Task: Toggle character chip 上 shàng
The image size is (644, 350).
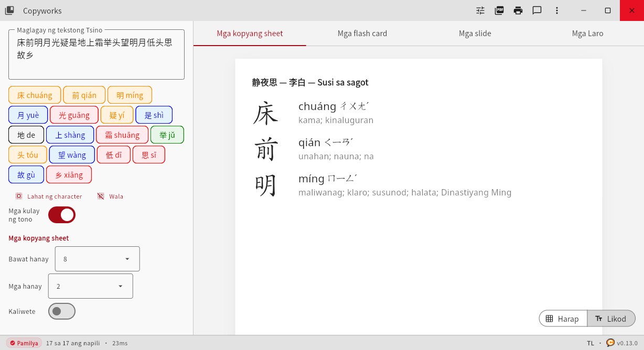Action: click(x=70, y=135)
